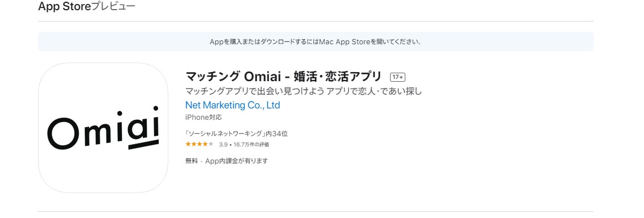
Task: Click the App Store heading text
Action: coord(65,7)
